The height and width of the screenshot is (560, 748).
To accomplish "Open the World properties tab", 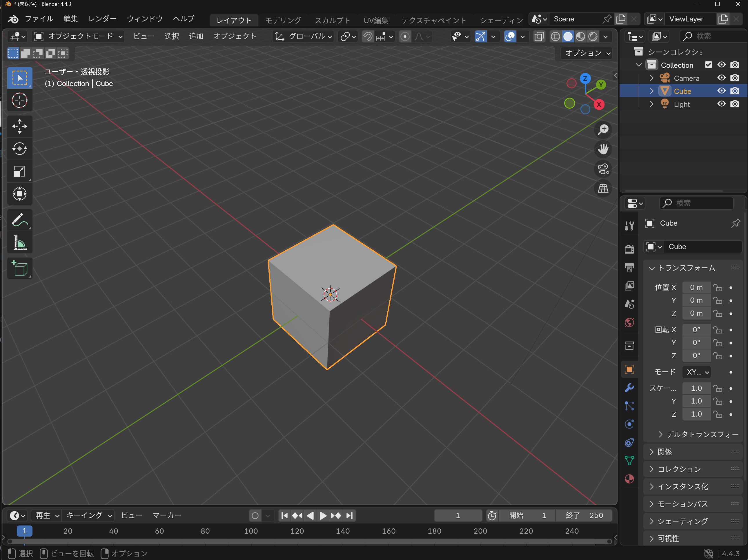I will point(629,322).
